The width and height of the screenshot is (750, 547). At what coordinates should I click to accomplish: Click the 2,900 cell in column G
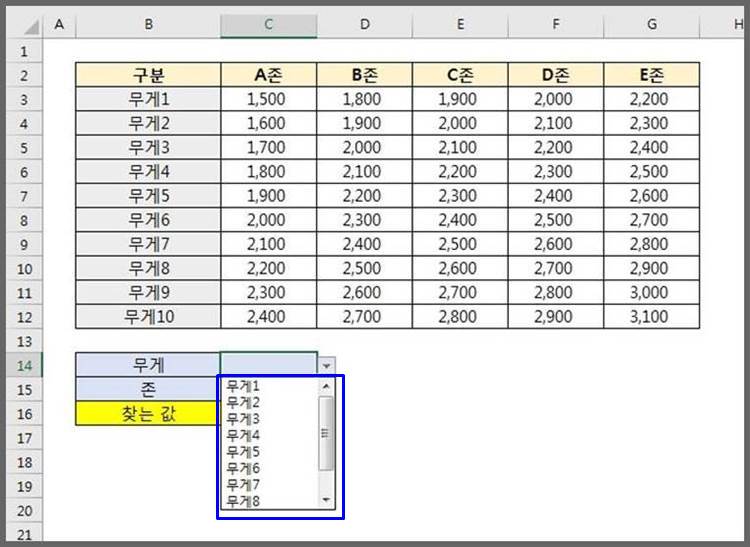click(651, 268)
